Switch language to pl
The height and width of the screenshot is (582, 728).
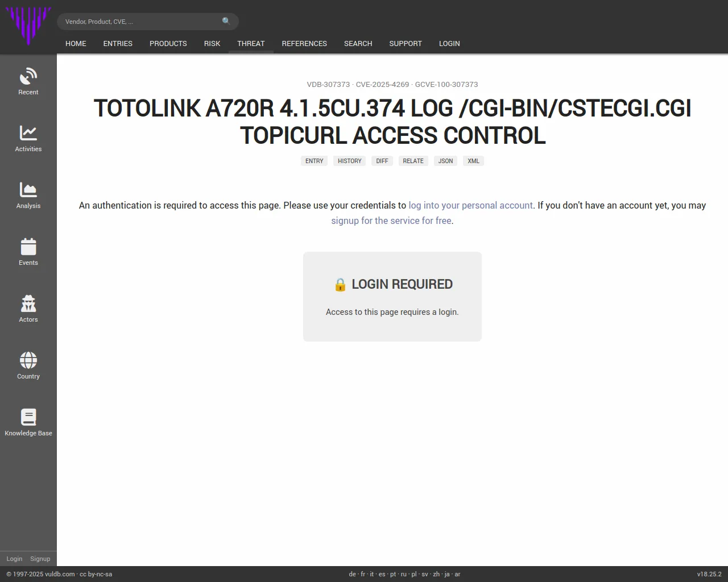coord(414,574)
